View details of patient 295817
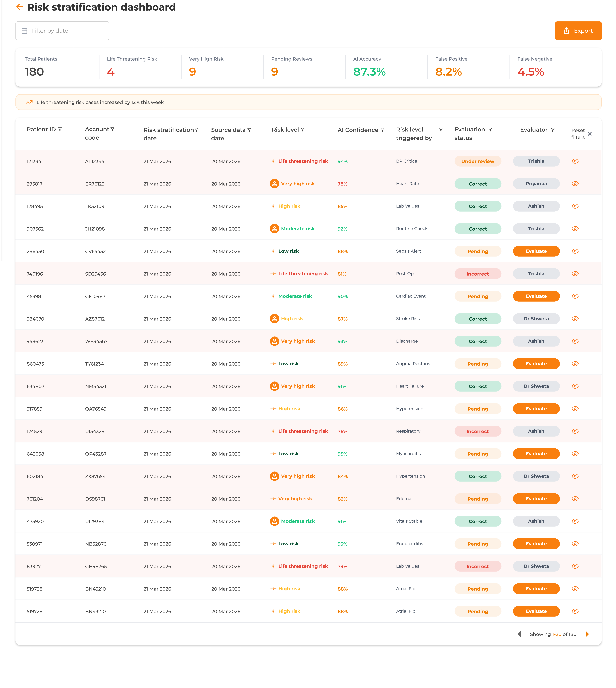This screenshot has height=688, width=616. (575, 184)
